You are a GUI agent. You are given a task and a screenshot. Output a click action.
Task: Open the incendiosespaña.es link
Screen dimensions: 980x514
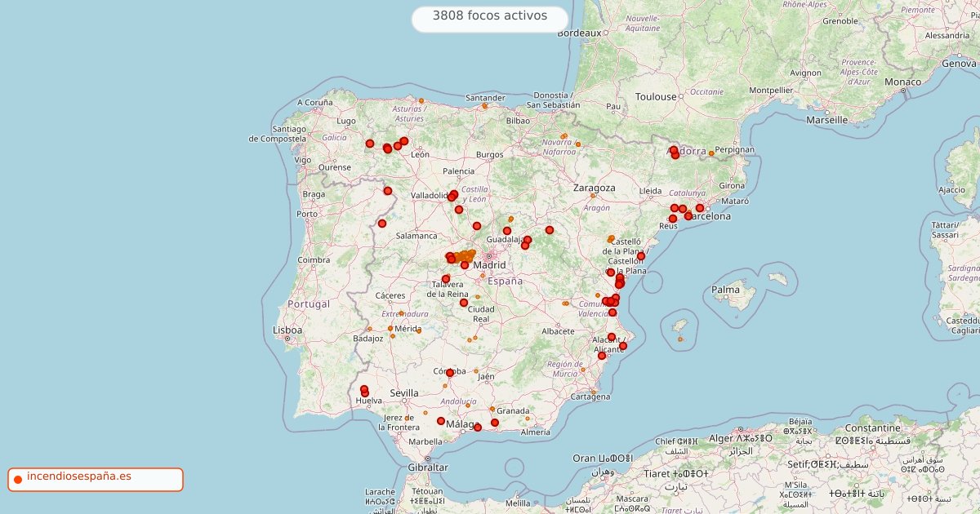point(78,476)
